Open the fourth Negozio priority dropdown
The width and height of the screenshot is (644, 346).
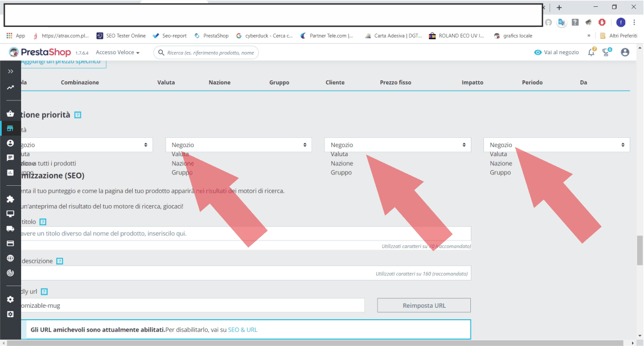[x=556, y=145]
